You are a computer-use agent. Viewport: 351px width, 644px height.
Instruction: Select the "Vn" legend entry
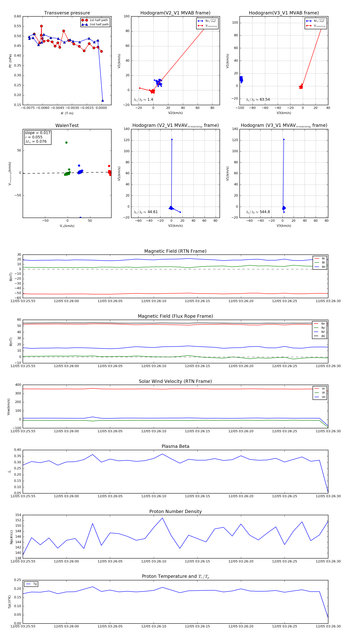coord(320,397)
